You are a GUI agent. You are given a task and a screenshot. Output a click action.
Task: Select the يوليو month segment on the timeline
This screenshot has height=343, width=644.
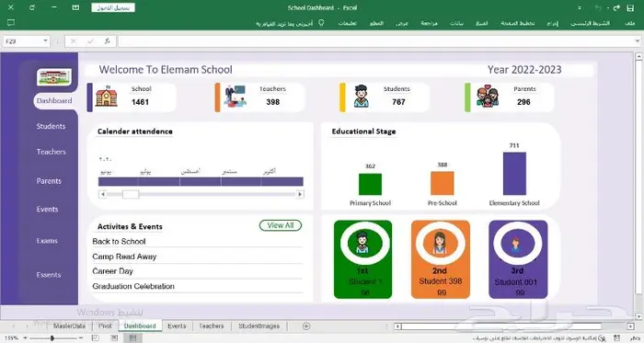[158, 181]
